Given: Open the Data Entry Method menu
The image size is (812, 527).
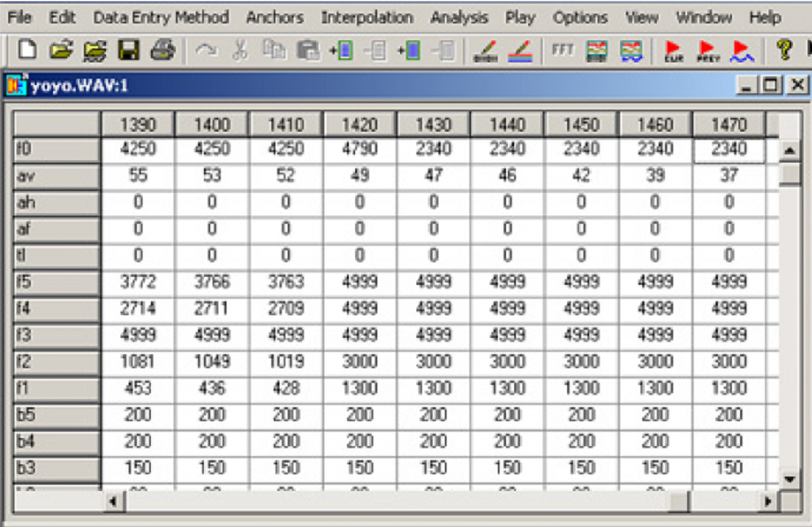Looking at the screenshot, I should pyautogui.click(x=161, y=18).
